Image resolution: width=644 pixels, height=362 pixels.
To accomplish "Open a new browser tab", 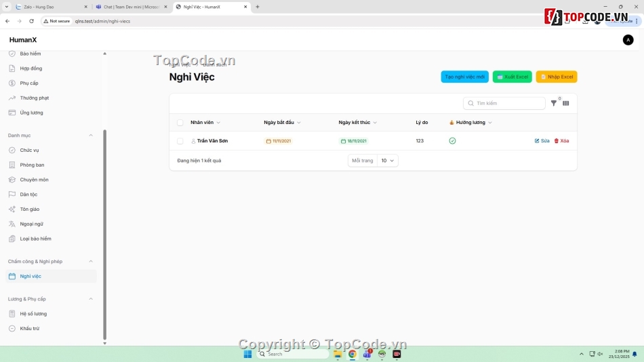I will [x=258, y=7].
